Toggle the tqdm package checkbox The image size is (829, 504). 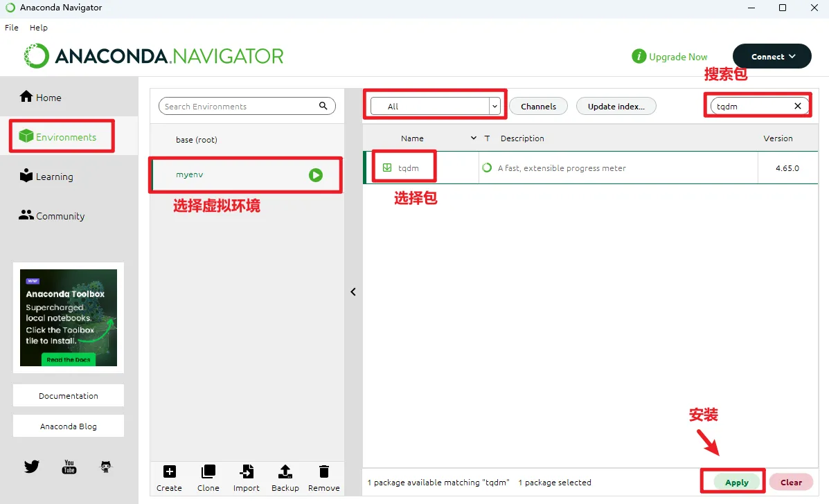point(387,168)
